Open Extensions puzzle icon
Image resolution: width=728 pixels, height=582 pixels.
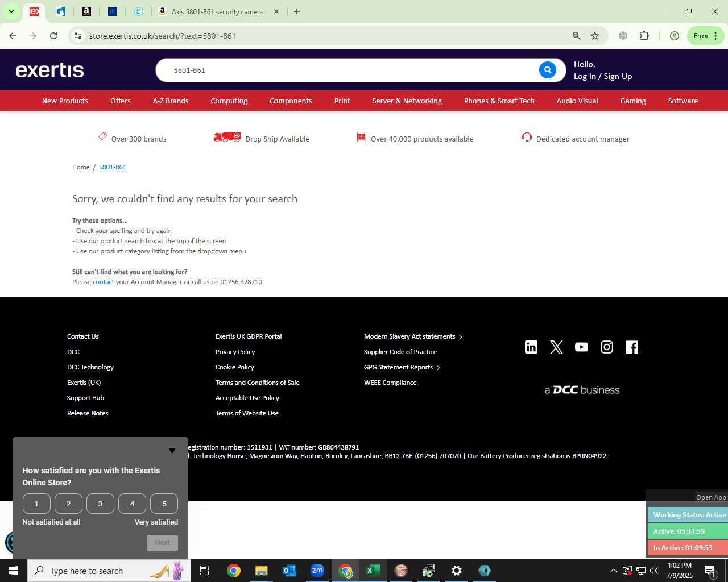[644, 36]
